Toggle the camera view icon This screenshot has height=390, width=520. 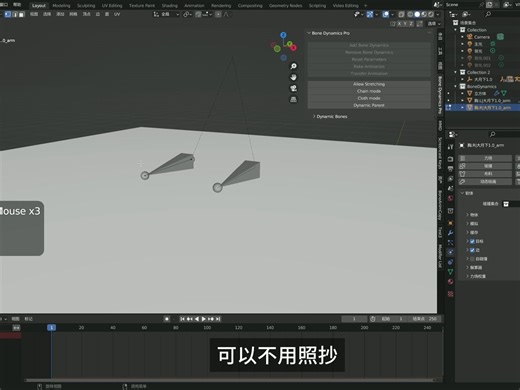293,88
